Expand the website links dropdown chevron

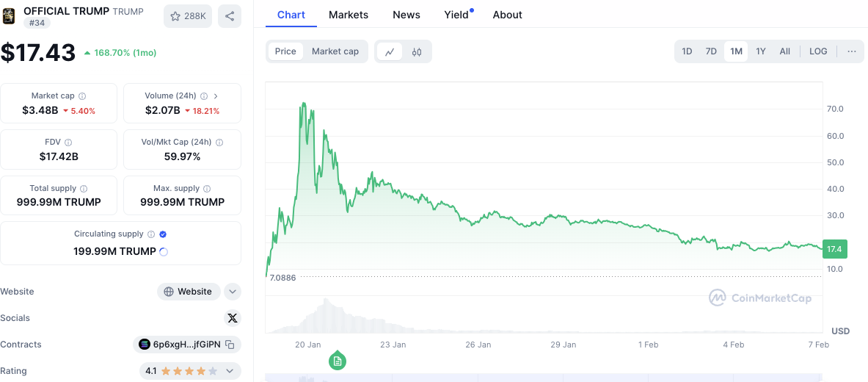[233, 292]
